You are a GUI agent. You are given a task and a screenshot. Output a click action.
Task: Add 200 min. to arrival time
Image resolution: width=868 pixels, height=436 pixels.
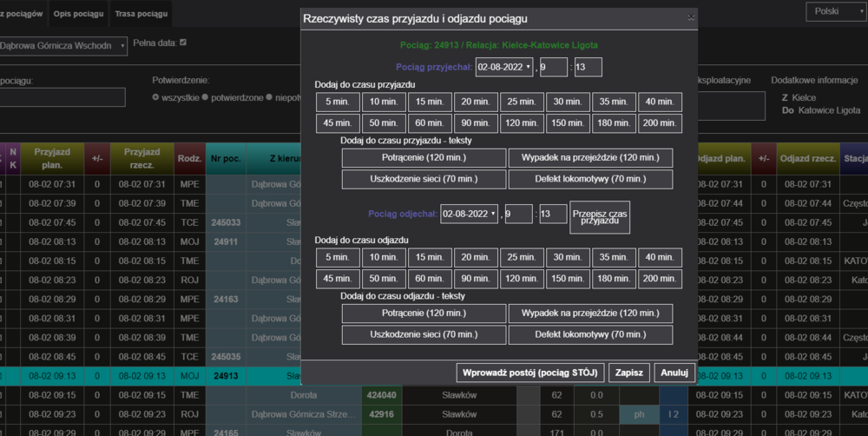660,123
